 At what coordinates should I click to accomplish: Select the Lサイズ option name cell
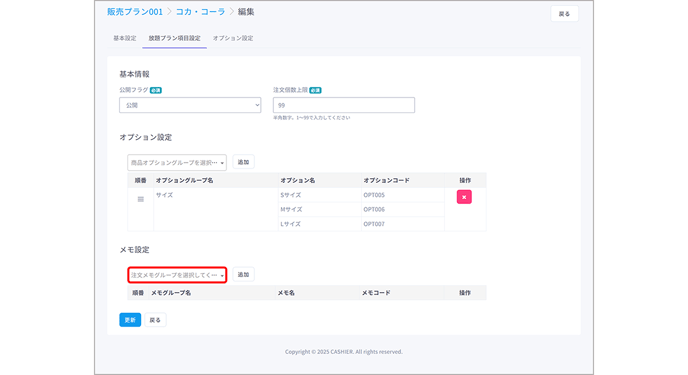tap(320, 224)
